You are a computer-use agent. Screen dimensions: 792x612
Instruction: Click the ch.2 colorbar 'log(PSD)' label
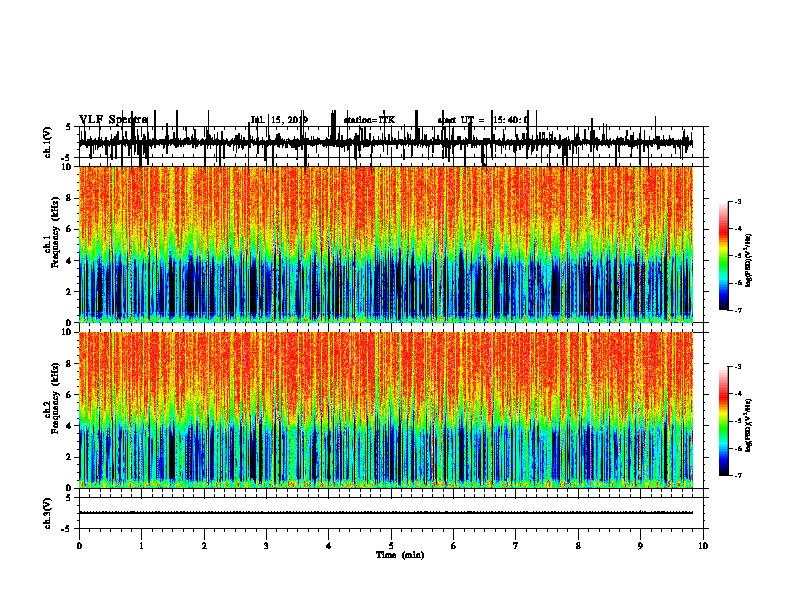click(x=748, y=425)
